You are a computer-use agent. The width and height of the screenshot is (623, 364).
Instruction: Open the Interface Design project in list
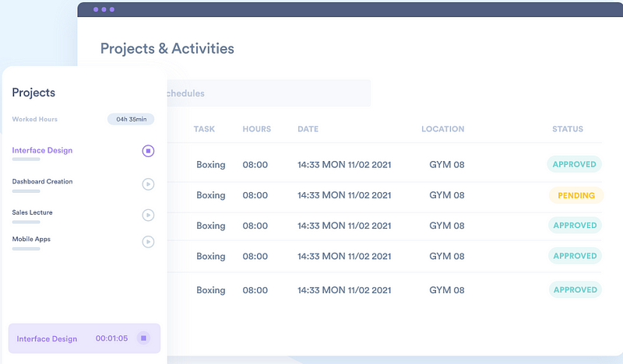click(42, 150)
